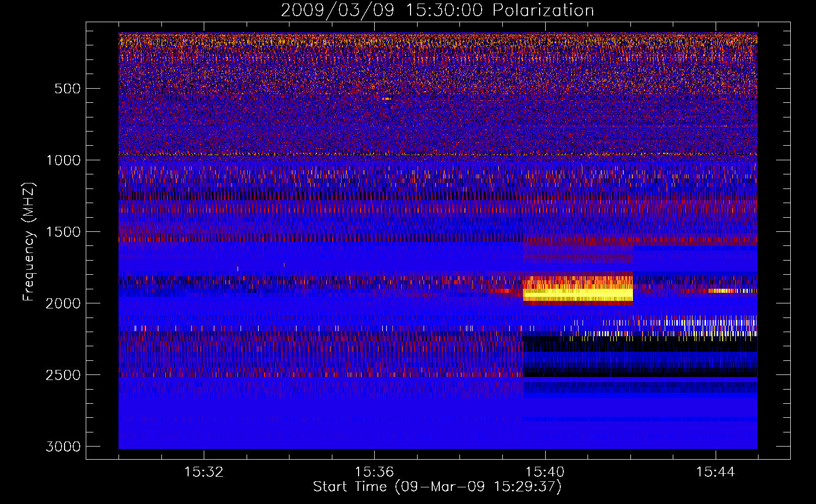Click the 3000 frequency tick label
816x504 pixels.
click(63, 447)
